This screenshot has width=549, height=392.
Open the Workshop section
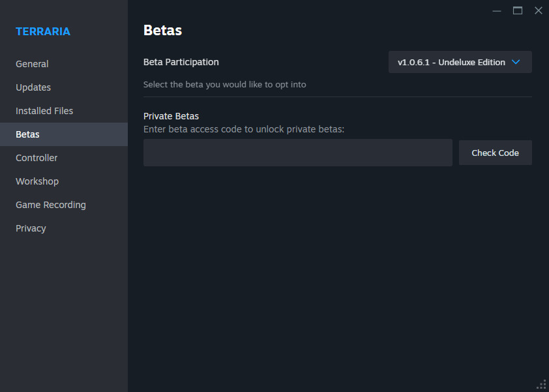pos(37,181)
